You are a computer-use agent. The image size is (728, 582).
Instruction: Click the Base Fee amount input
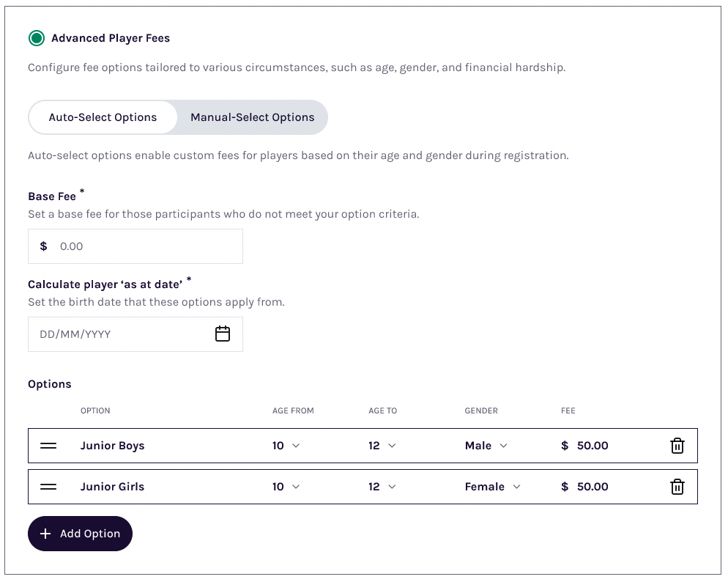135,246
